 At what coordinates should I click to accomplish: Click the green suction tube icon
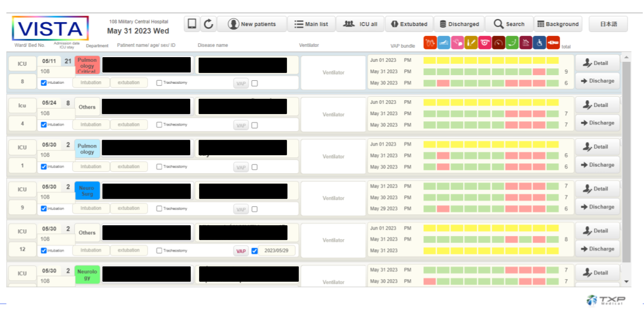pos(512,43)
